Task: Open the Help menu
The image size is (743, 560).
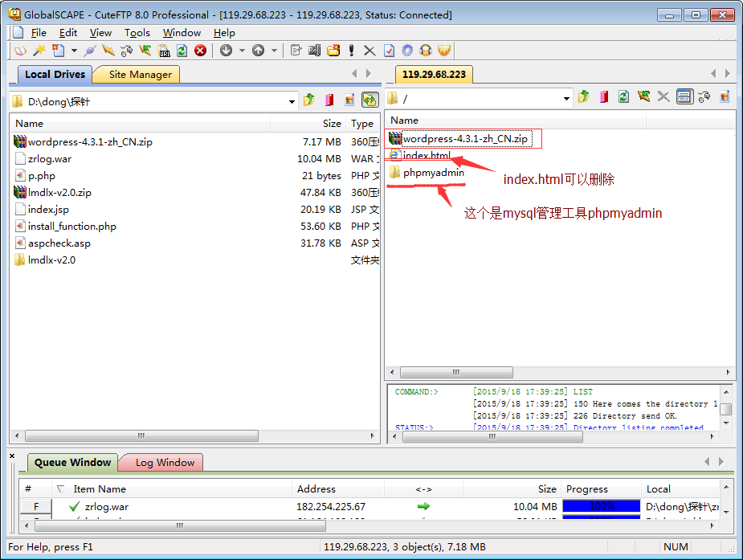Action: (224, 33)
